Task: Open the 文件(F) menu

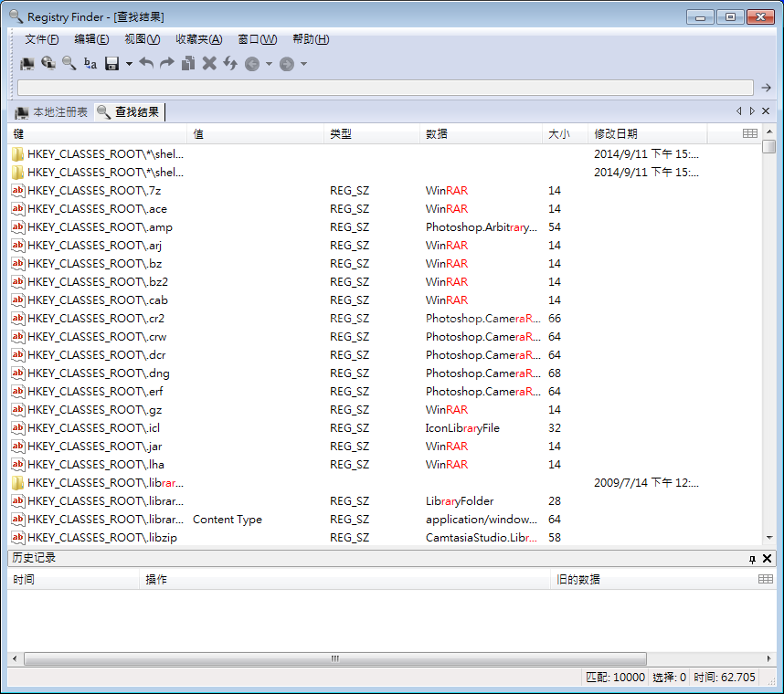Action: tap(41, 39)
